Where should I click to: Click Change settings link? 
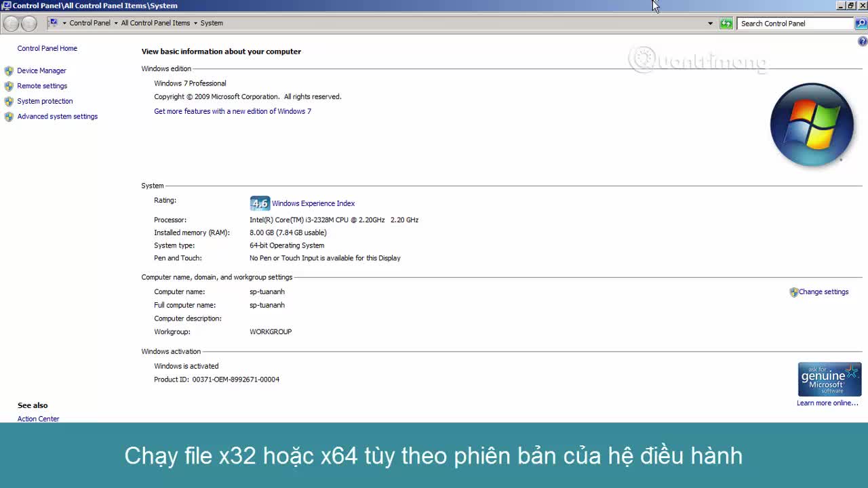pos(823,292)
